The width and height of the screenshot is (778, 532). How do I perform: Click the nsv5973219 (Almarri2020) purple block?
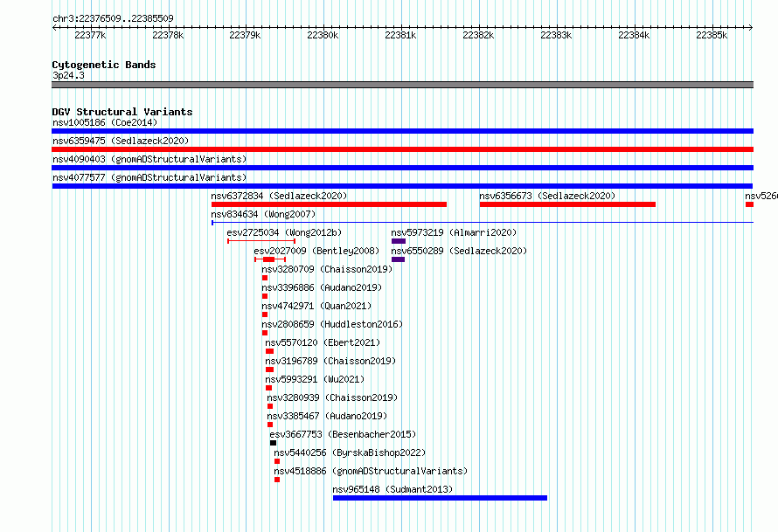point(399,241)
